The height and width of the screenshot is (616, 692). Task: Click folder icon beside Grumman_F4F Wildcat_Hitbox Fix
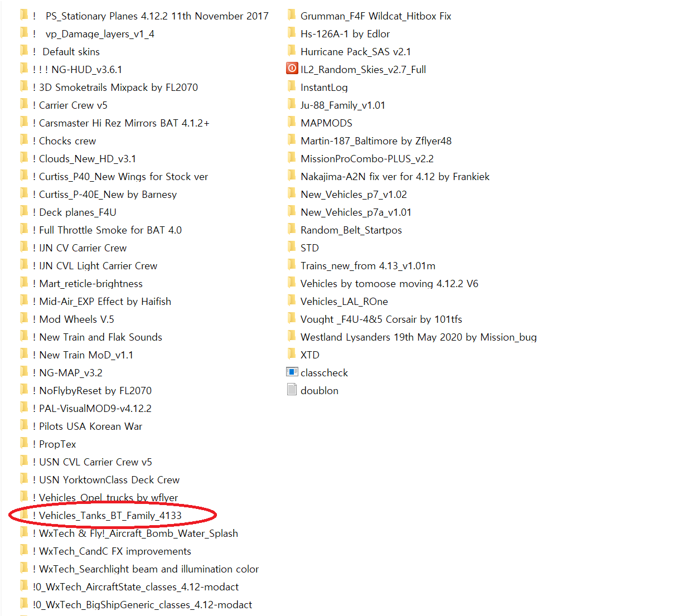292,15
